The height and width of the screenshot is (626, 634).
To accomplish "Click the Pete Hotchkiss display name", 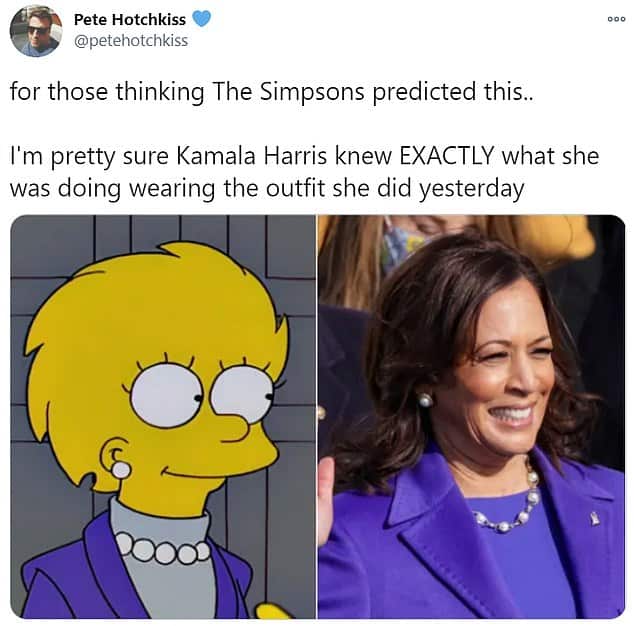I will point(130,19).
